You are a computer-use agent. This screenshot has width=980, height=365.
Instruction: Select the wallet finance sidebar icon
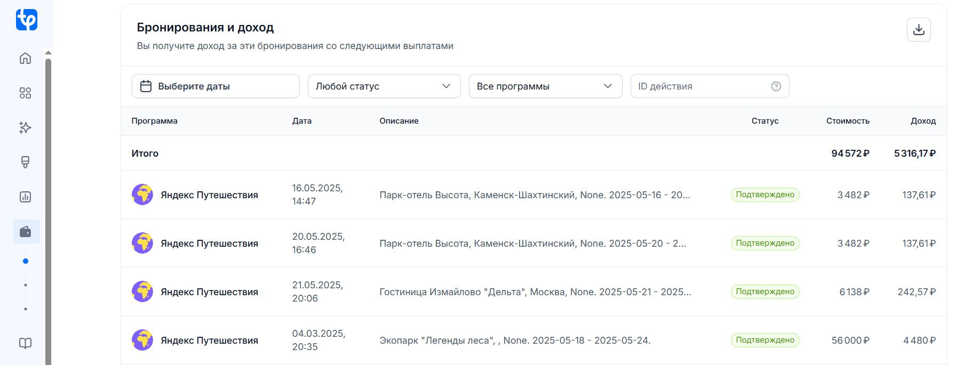(26, 232)
